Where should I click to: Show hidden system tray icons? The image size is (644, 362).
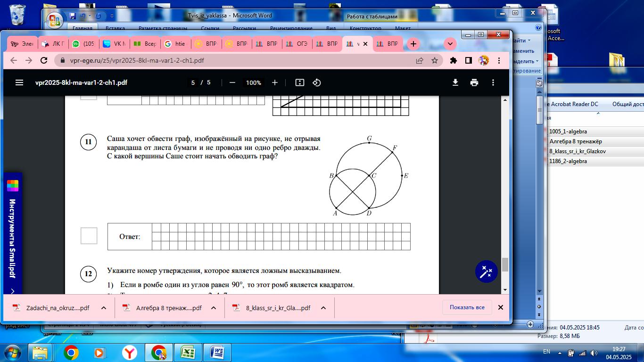tap(560, 352)
